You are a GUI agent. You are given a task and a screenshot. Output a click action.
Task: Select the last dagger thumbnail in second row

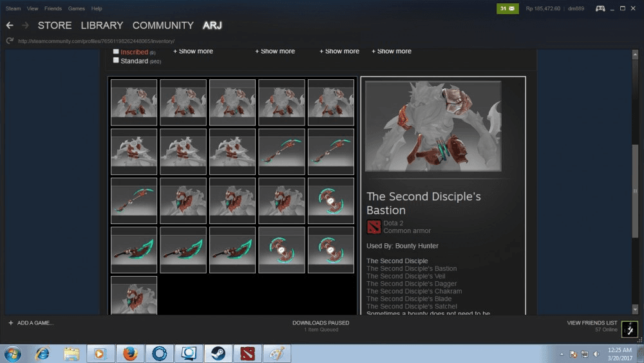point(330,151)
